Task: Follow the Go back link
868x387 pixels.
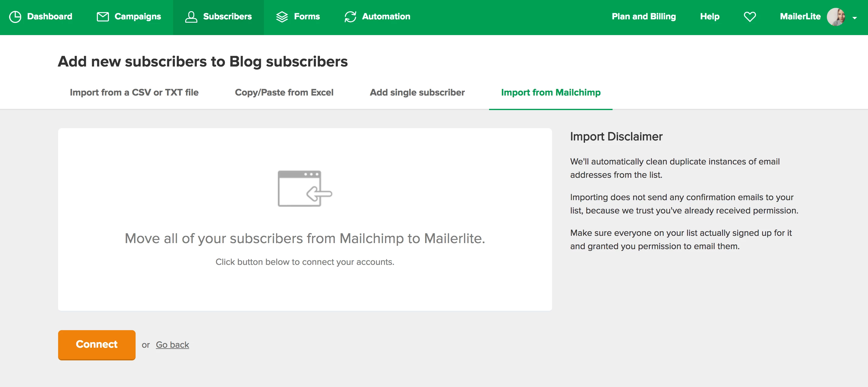Action: [172, 345]
